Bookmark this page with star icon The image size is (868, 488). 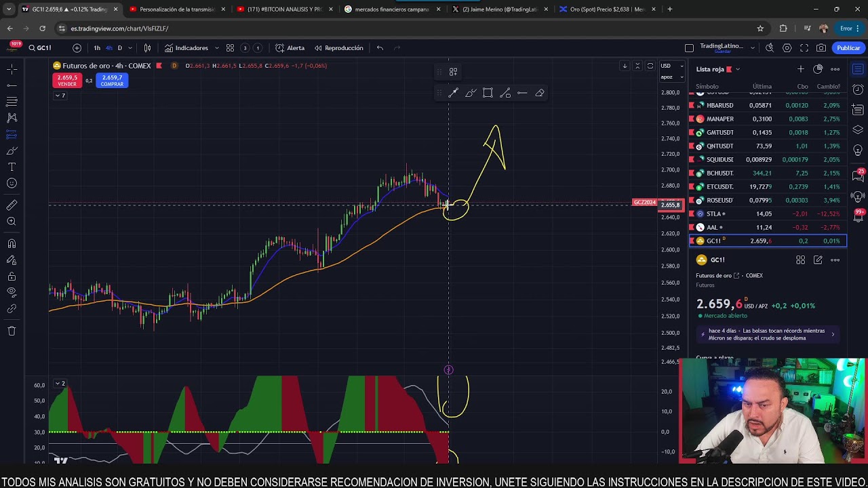(x=760, y=28)
